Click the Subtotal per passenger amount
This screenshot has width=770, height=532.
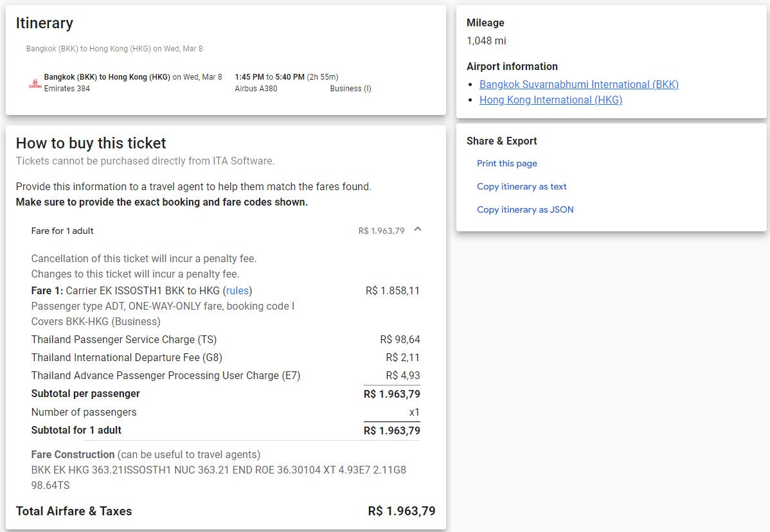coord(391,394)
